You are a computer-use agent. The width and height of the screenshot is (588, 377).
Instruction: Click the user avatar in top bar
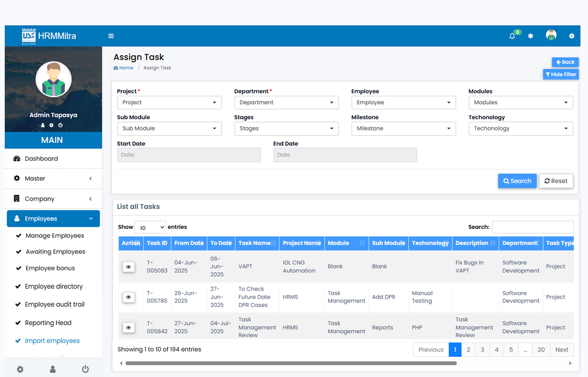click(x=551, y=35)
